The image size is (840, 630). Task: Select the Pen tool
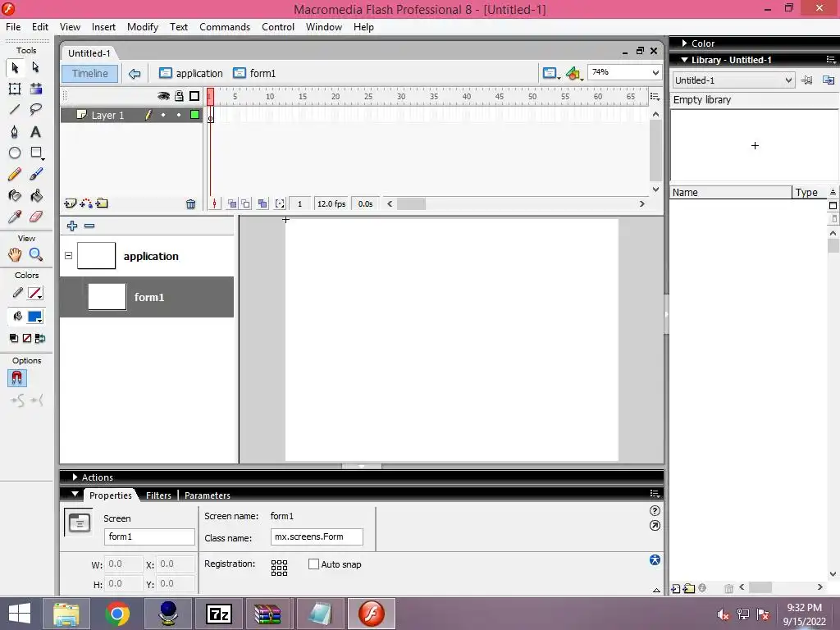tap(15, 132)
